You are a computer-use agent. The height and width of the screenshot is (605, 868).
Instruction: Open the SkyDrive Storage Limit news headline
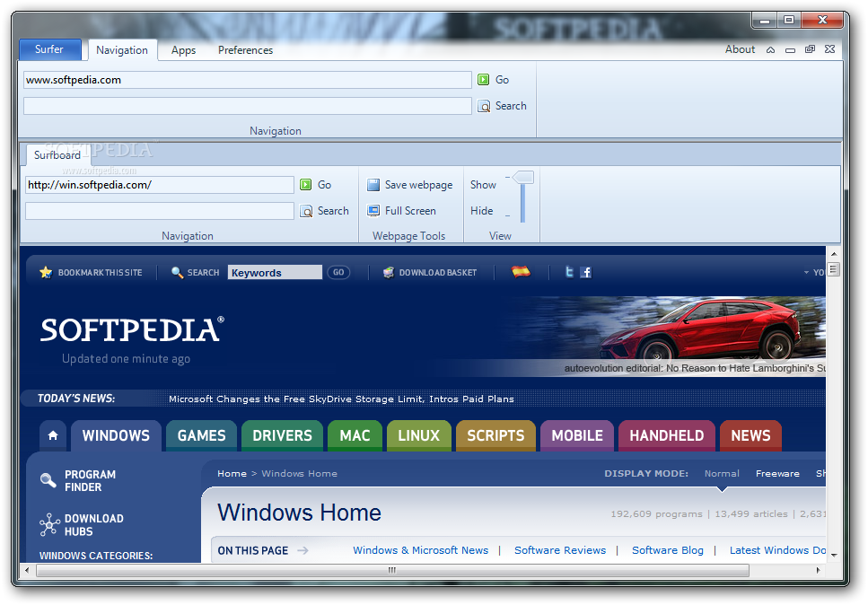point(341,399)
